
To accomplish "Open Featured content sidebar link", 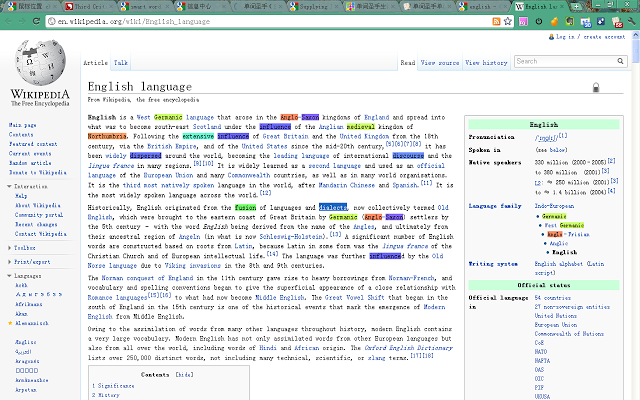I will (33, 144).
